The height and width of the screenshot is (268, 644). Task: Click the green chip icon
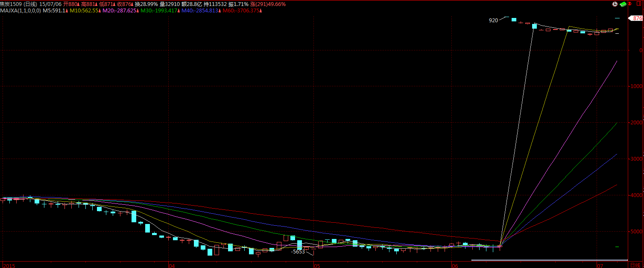tap(623, 4)
